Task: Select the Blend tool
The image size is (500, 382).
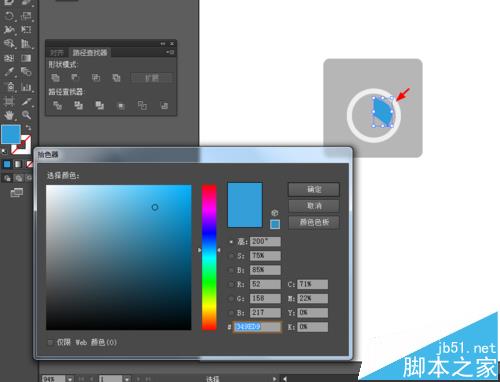Action: pyautogui.click(x=26, y=72)
